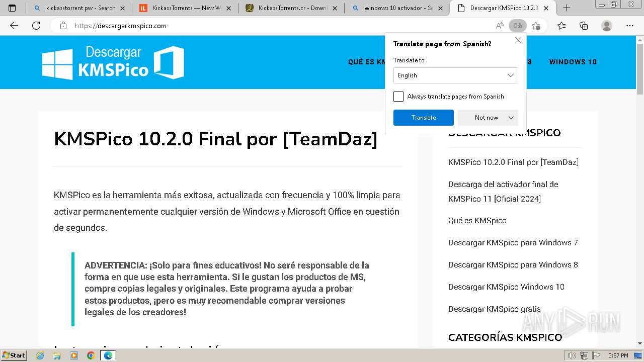This screenshot has height=362, width=644.
Task: Close the KickassTorrents.cr tab
Action: coord(334,8)
